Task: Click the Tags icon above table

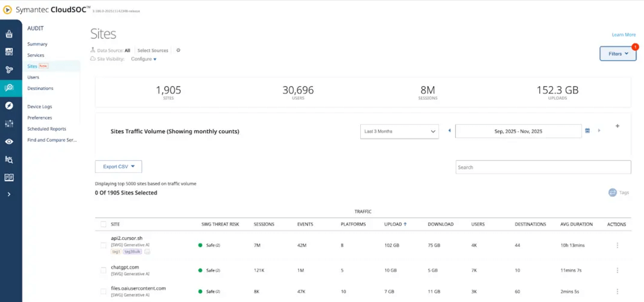Action: [x=612, y=192]
